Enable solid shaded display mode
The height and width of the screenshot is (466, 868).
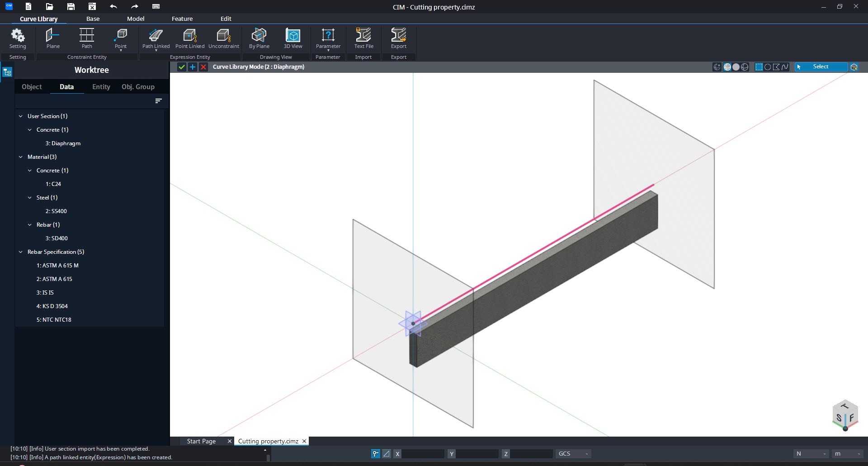point(736,67)
